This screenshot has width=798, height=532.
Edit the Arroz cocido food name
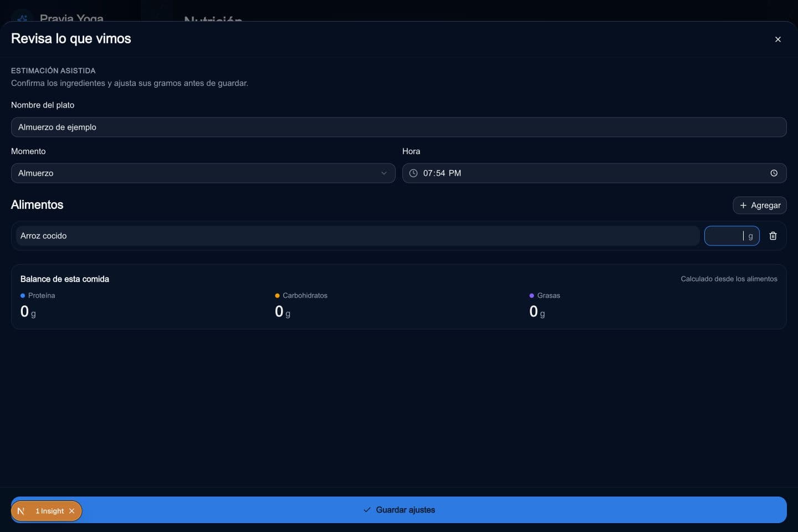[x=358, y=236]
